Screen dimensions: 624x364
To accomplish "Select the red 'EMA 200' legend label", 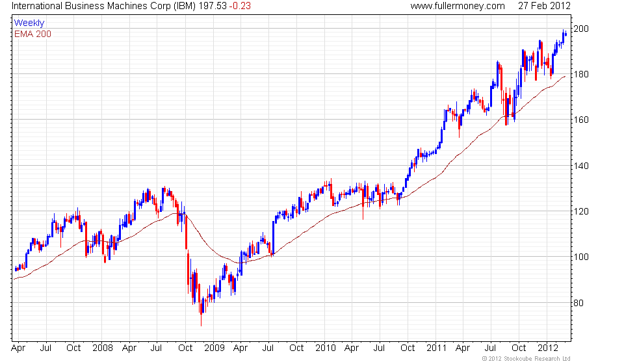I will pos(32,34).
